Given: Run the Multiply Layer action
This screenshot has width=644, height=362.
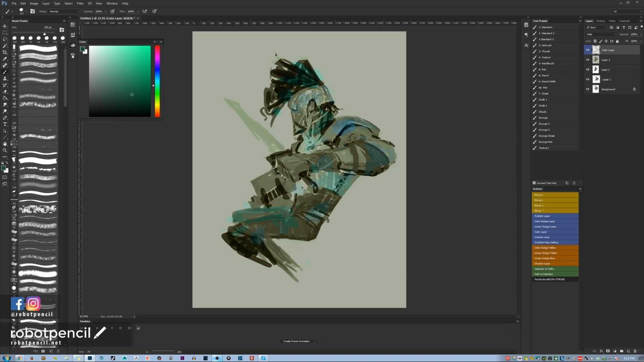Looking at the screenshot, I should (x=555, y=216).
